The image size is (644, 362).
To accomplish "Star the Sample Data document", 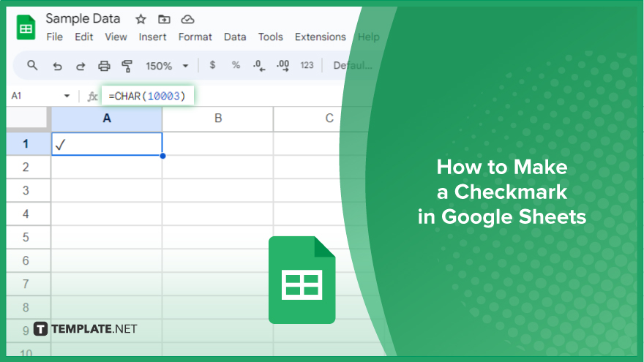I will (141, 19).
